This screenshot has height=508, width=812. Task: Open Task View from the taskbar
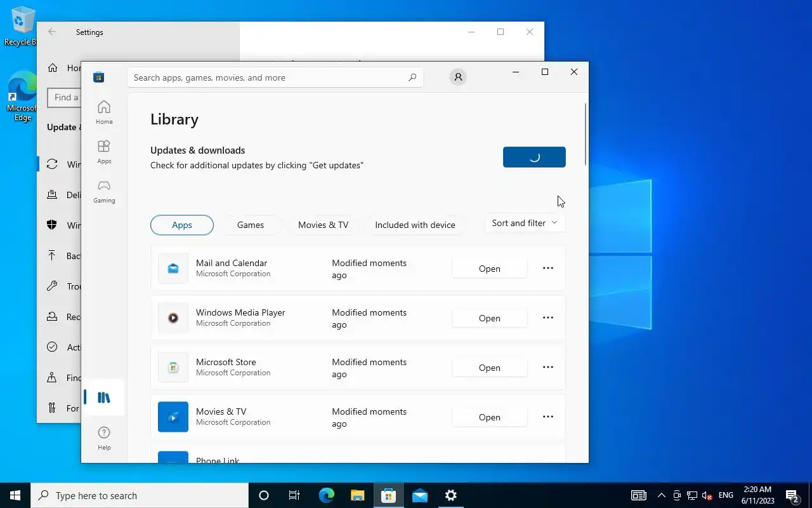(x=294, y=495)
